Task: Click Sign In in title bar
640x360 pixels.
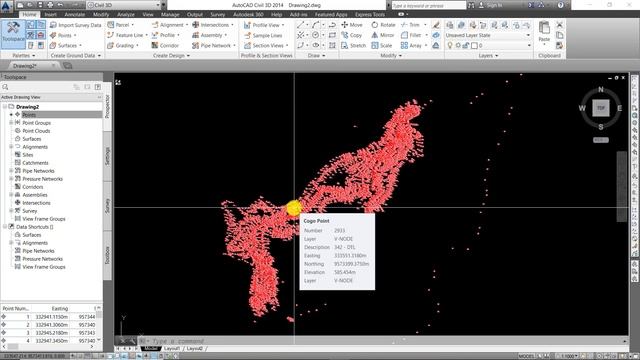Action: coord(494,5)
